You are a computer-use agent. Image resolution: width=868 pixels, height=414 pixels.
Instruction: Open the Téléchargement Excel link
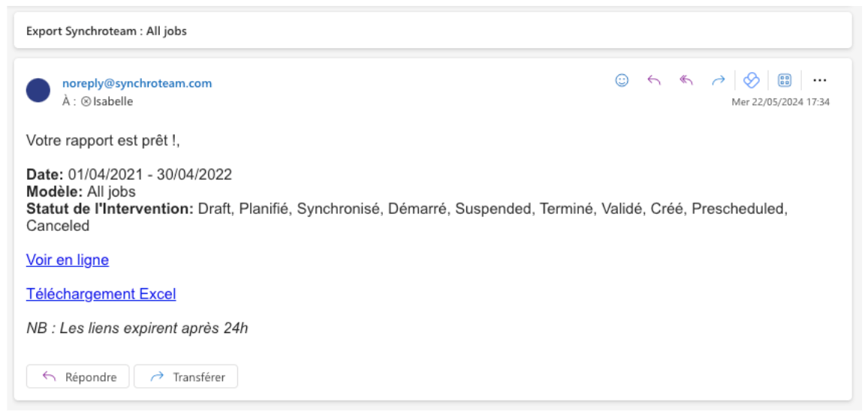click(101, 294)
